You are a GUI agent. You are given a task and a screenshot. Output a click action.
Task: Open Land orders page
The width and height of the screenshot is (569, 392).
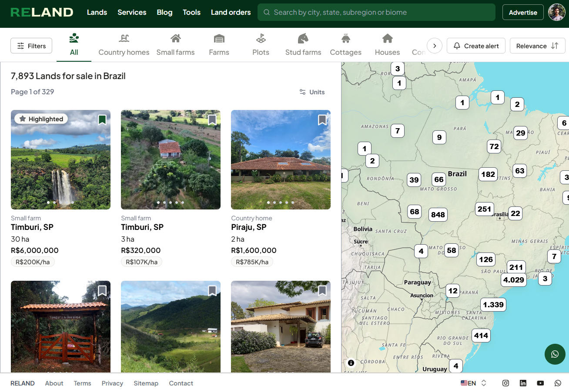pos(231,12)
